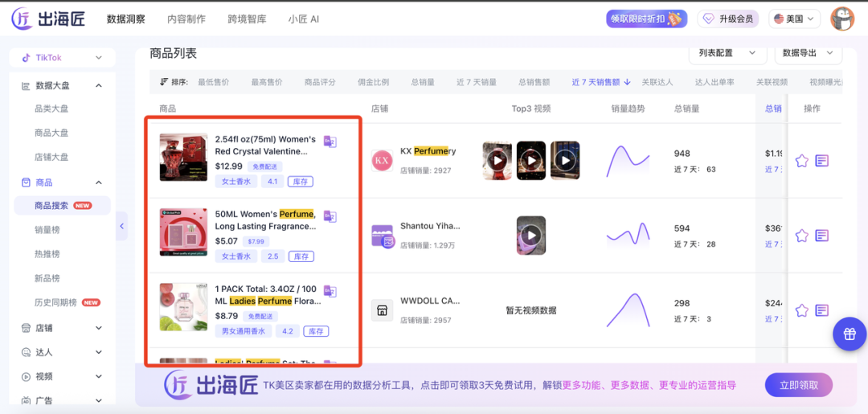This screenshot has width=868, height=414.
Task: Click the 库存 tag on the $8.79 product
Action: [316, 331]
